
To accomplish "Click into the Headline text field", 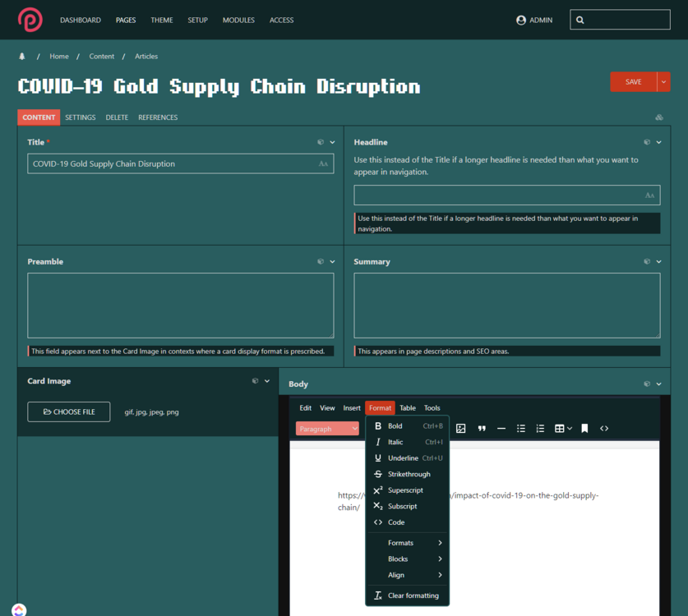I will click(500, 195).
